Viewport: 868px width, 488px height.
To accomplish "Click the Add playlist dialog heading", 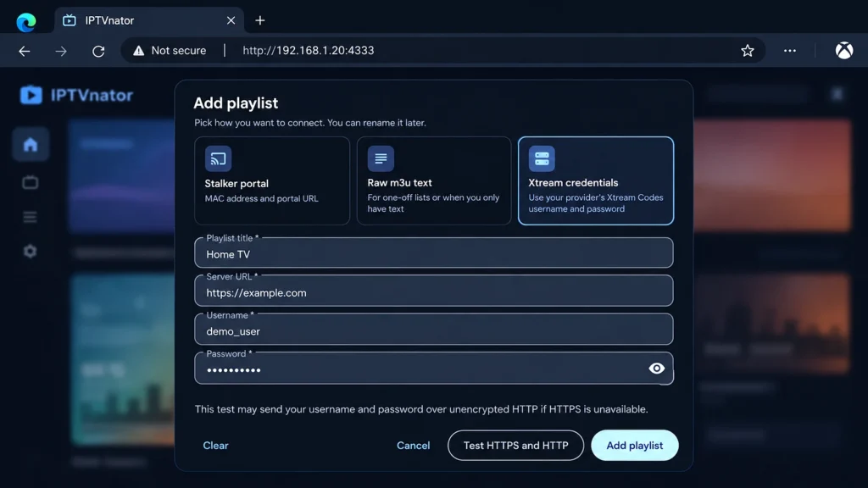I will (236, 103).
